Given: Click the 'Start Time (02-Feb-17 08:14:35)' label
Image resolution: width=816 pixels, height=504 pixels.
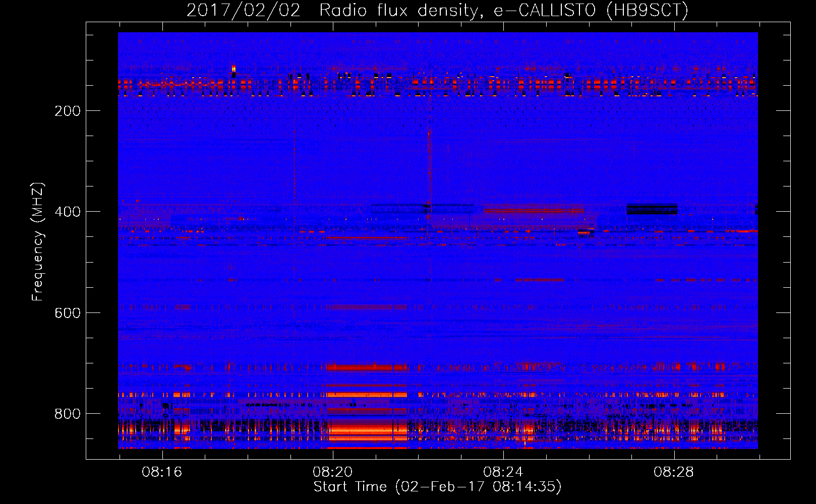Looking at the screenshot, I should click(x=437, y=487).
